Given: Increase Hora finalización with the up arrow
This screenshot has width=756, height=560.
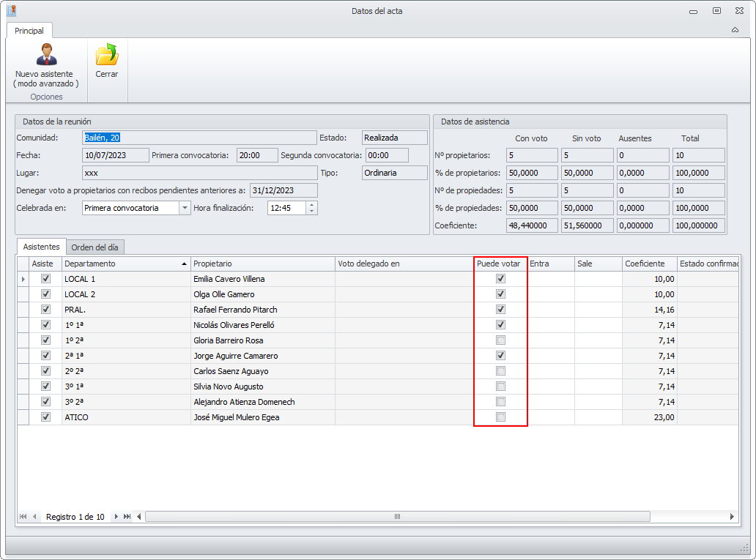Looking at the screenshot, I should point(312,204).
